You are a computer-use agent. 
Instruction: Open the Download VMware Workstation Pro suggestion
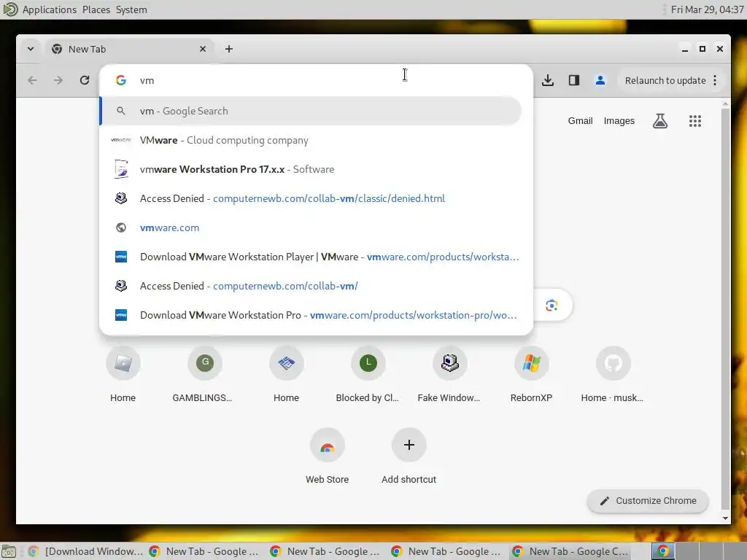pos(311,315)
